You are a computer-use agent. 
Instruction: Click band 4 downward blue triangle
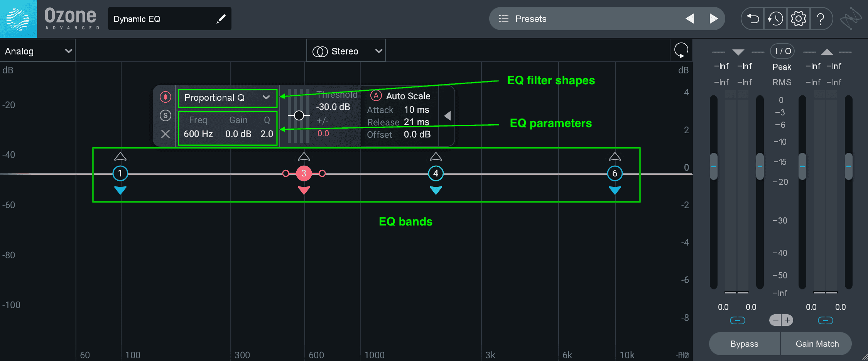436,190
